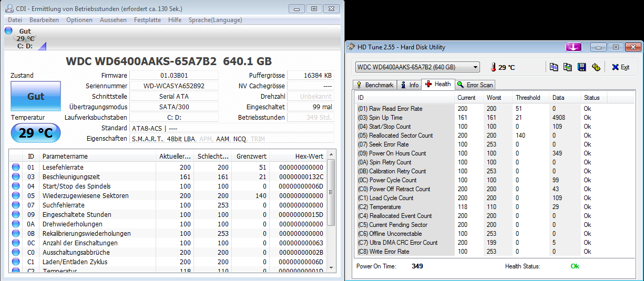The height and width of the screenshot is (281, 644).
Task: Click status orb for Beschleunigungszeit row
Action: pyautogui.click(x=15, y=176)
